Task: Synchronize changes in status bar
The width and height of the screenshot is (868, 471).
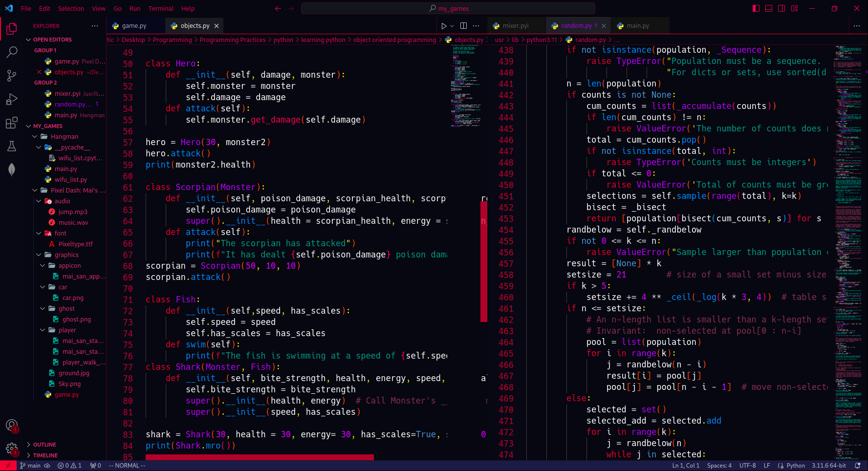Action: click(x=47, y=466)
